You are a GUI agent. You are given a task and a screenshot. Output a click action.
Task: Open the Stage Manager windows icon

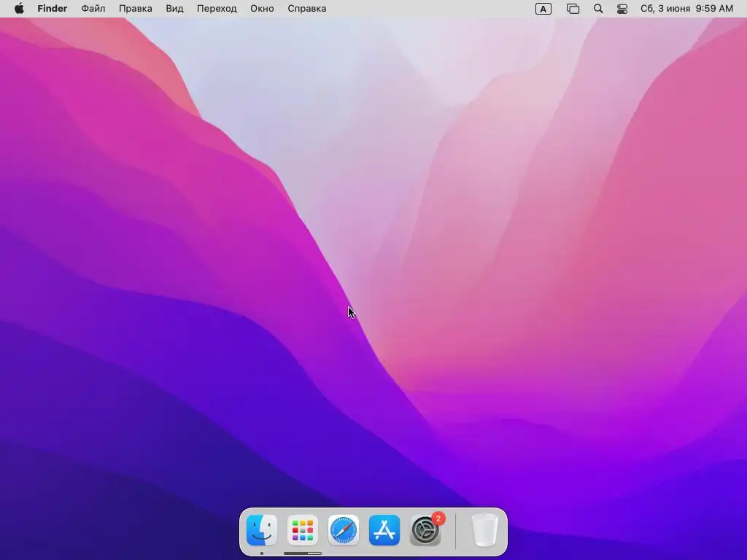(573, 9)
